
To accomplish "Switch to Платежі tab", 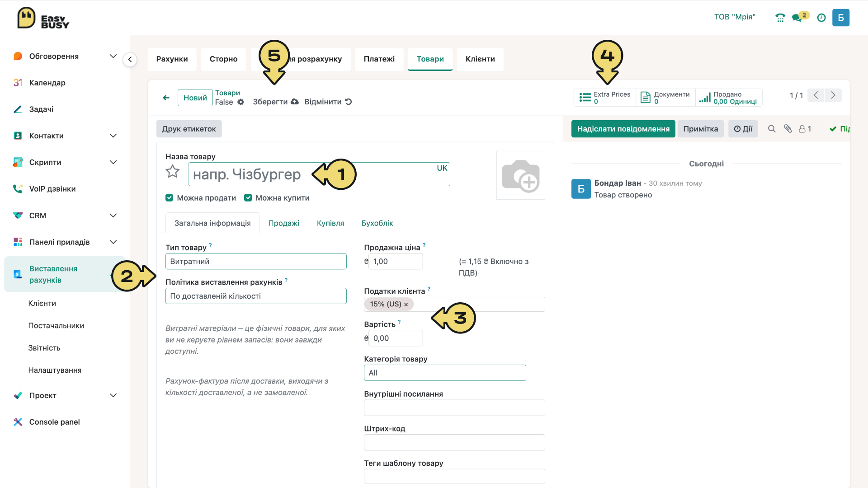I will (x=379, y=59).
